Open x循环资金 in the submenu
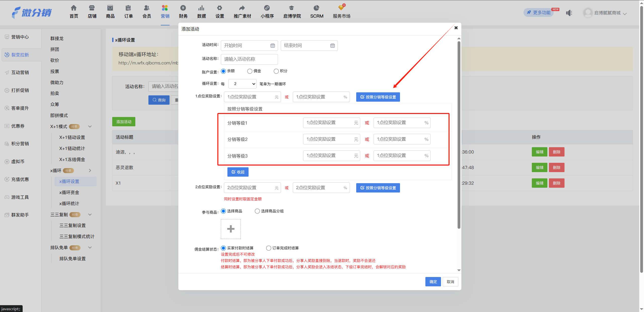The width and height of the screenshot is (644, 312). pyautogui.click(x=69, y=192)
